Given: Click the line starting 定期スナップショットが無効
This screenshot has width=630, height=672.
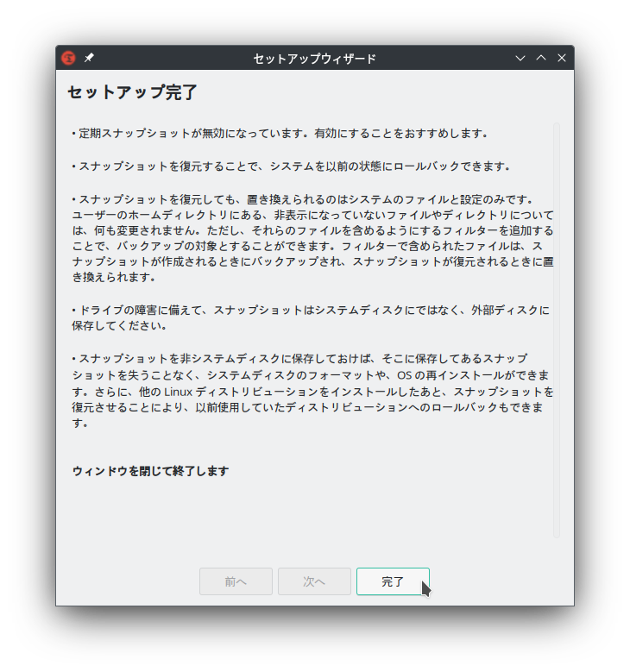Looking at the screenshot, I should point(280,134).
